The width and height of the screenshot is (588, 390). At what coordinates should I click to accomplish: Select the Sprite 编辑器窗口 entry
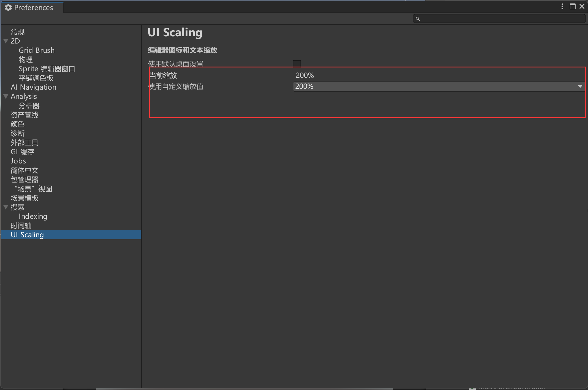tap(47, 69)
